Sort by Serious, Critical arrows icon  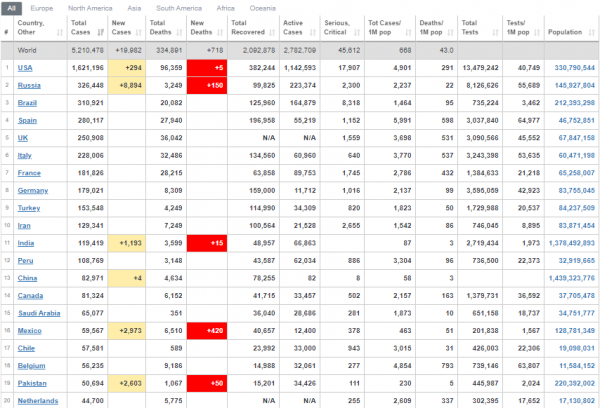click(x=357, y=33)
